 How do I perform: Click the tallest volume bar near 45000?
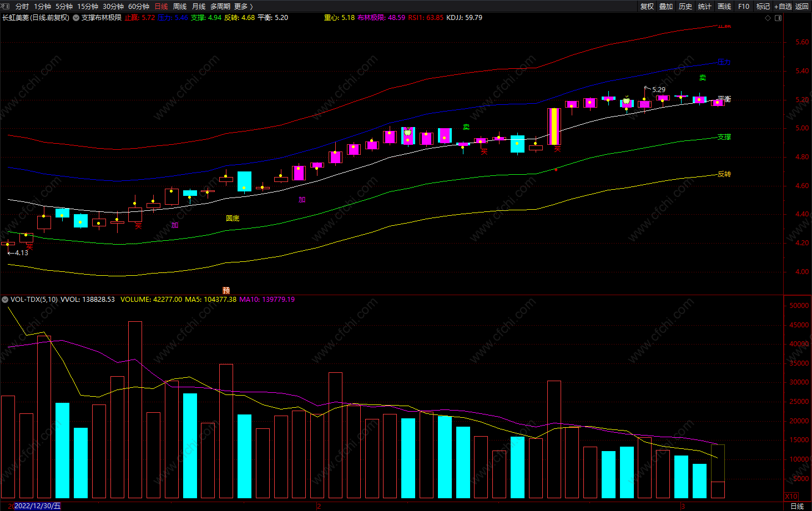point(135,409)
